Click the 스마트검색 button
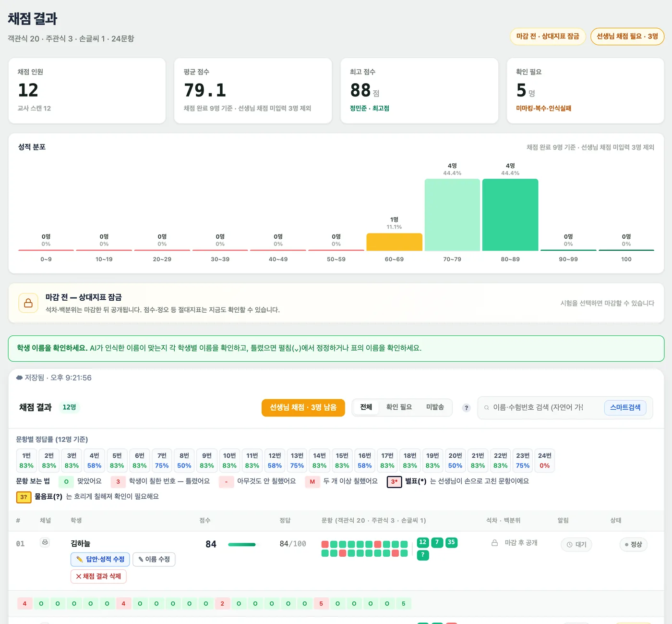 [625, 407]
